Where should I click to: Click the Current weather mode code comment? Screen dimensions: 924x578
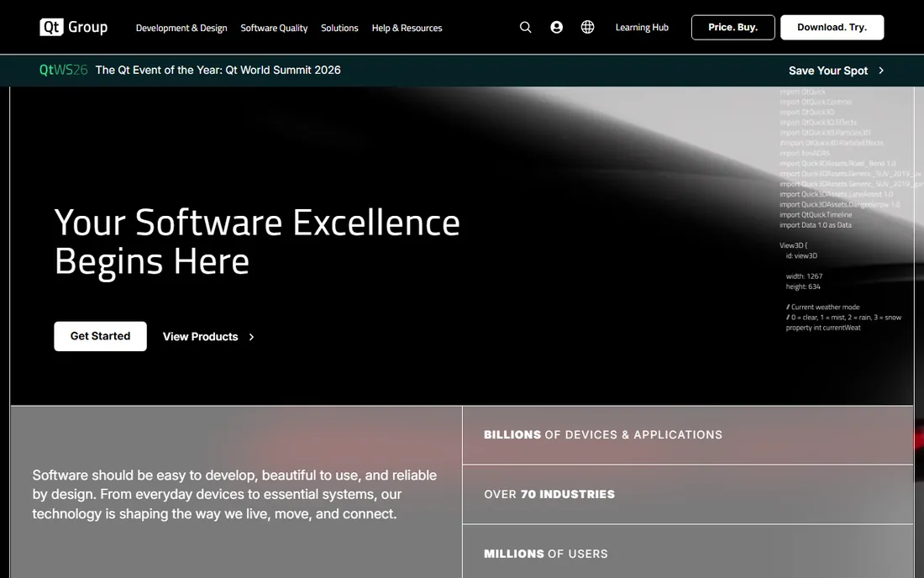822,307
